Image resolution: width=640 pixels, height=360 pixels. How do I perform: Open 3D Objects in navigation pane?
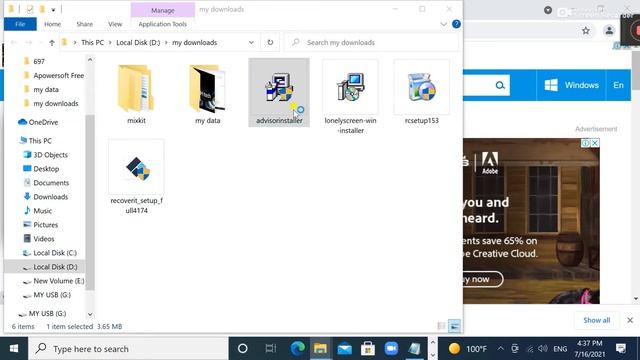51,155
